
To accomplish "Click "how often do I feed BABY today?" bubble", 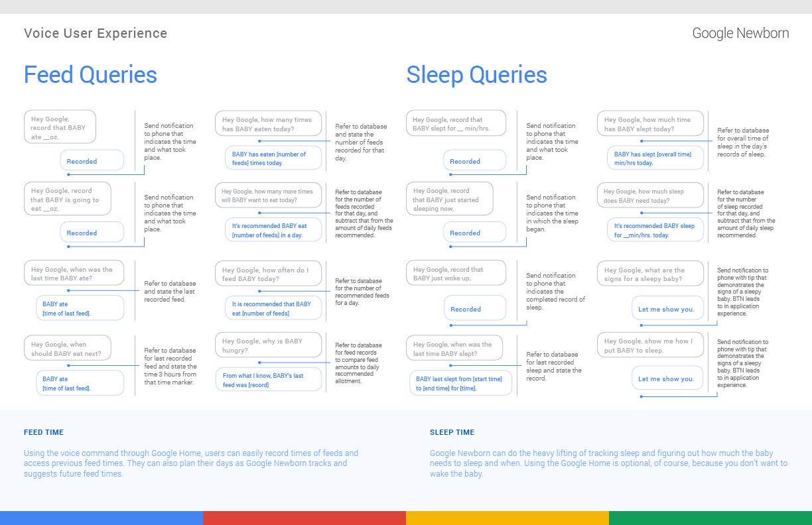I will point(268,273).
